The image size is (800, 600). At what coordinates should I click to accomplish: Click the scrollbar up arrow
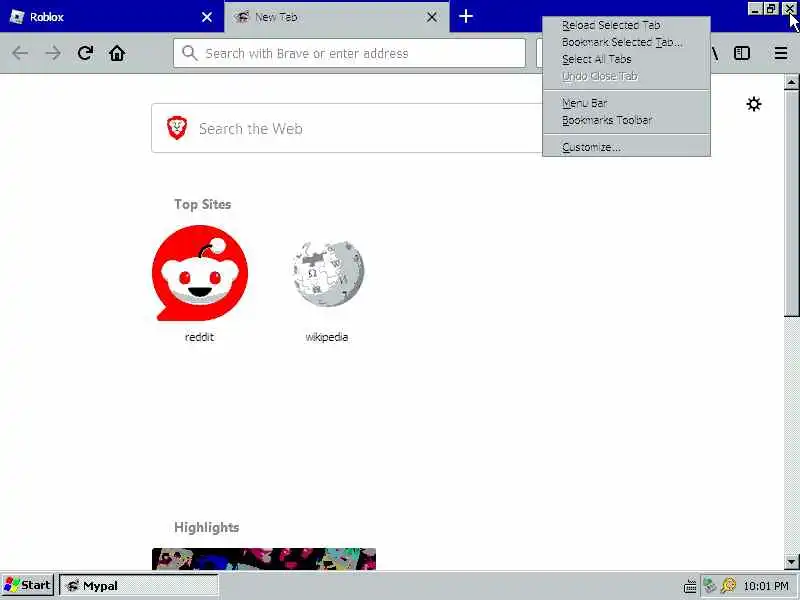791,82
